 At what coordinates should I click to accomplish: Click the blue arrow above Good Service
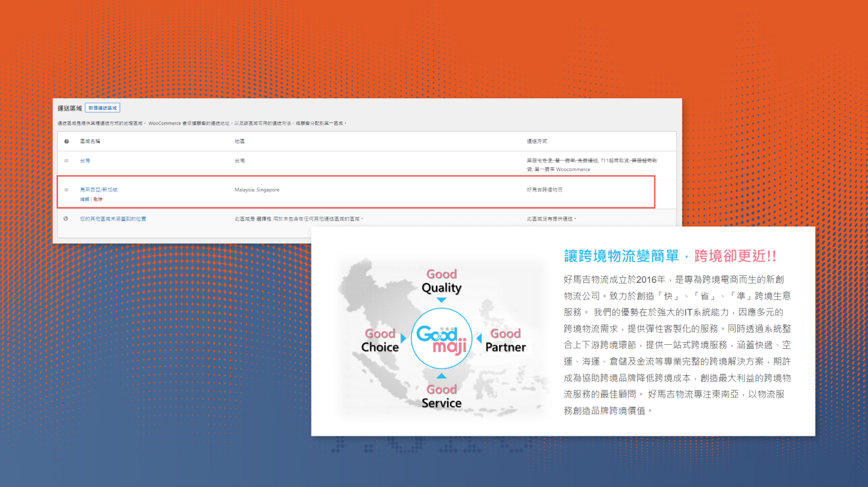442,376
